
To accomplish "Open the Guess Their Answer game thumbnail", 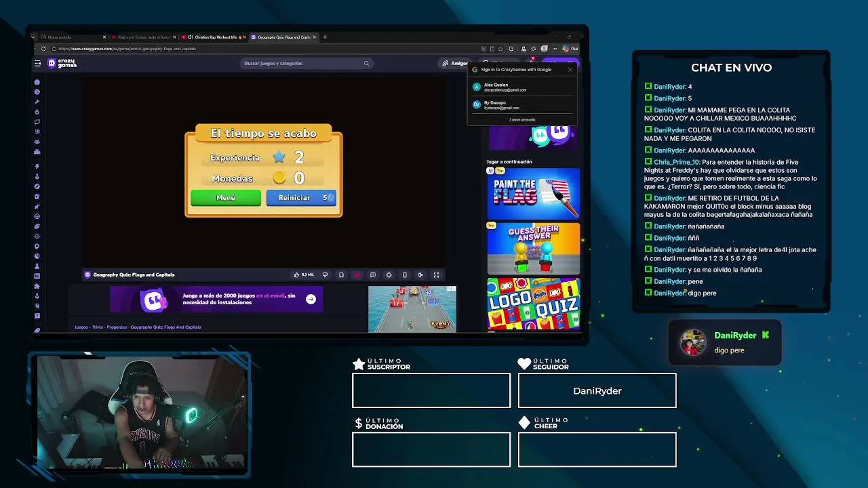I will (x=534, y=248).
